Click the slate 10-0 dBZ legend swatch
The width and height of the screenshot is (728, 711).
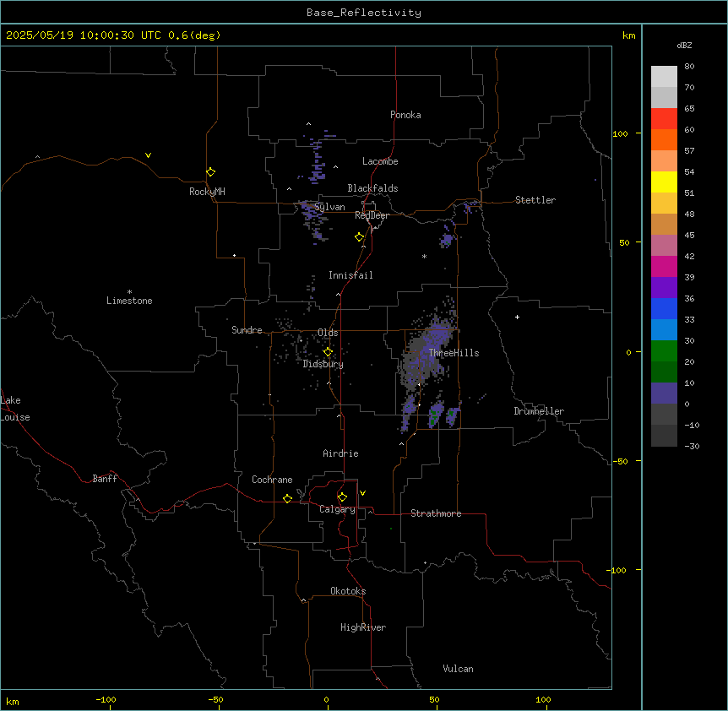coord(664,393)
